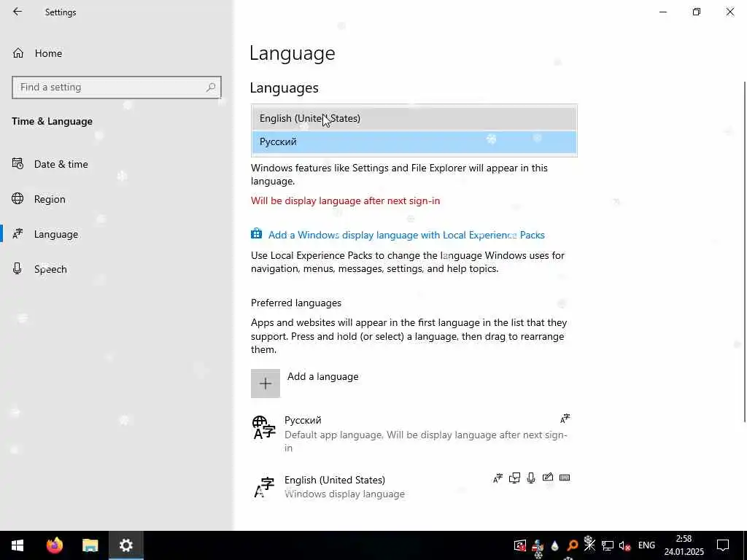Screen dimensions: 747x560
Task: Open the network tray icon
Action: click(608, 545)
